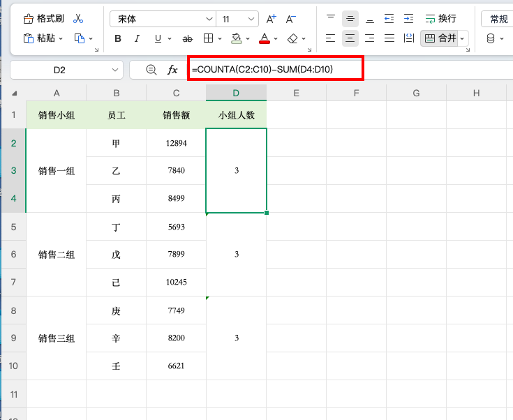The image size is (513, 420).
Task: Open the font size box showing 11
Action: (x=237, y=19)
